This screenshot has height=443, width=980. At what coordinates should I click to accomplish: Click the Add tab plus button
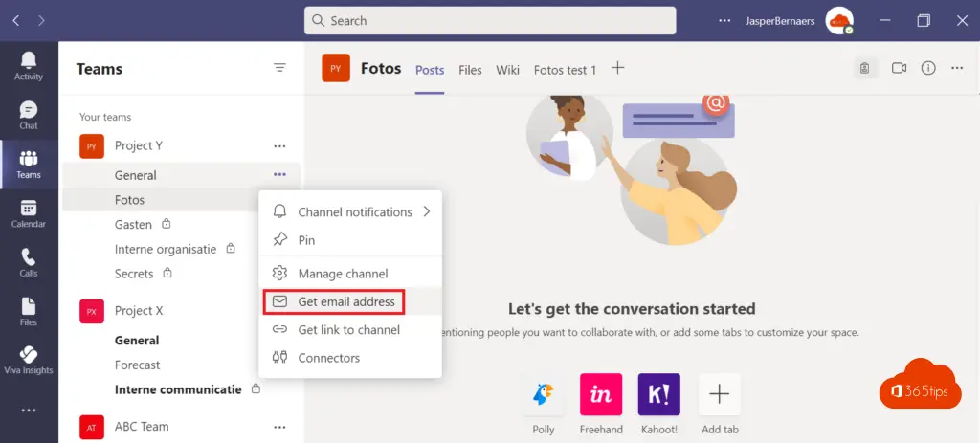click(x=618, y=68)
